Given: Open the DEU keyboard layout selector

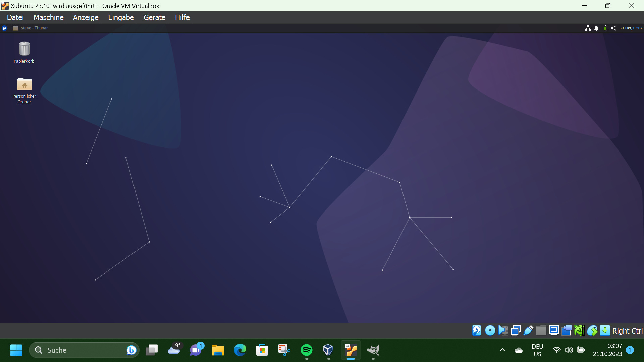Looking at the screenshot, I should 538,350.
